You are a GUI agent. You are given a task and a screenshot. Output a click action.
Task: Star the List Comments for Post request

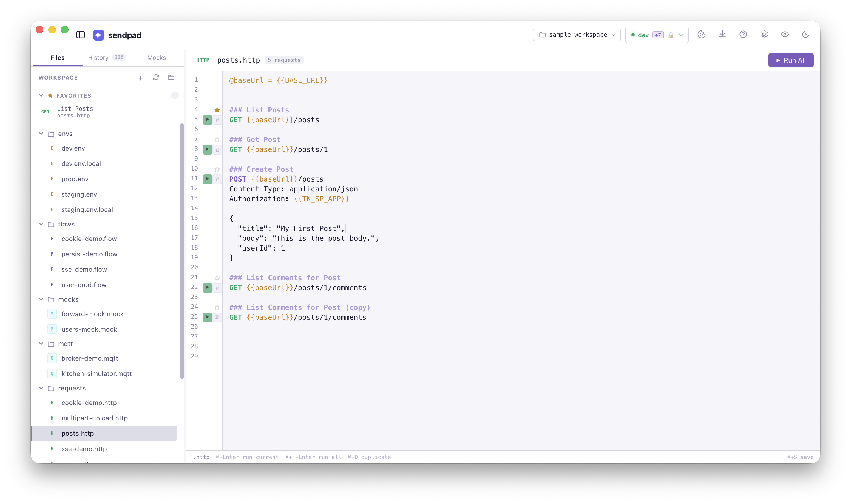[x=217, y=278]
